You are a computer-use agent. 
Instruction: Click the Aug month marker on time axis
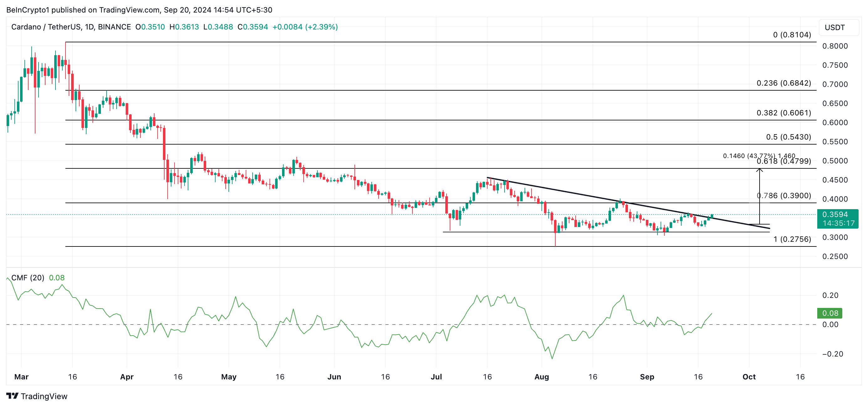[x=541, y=377]
